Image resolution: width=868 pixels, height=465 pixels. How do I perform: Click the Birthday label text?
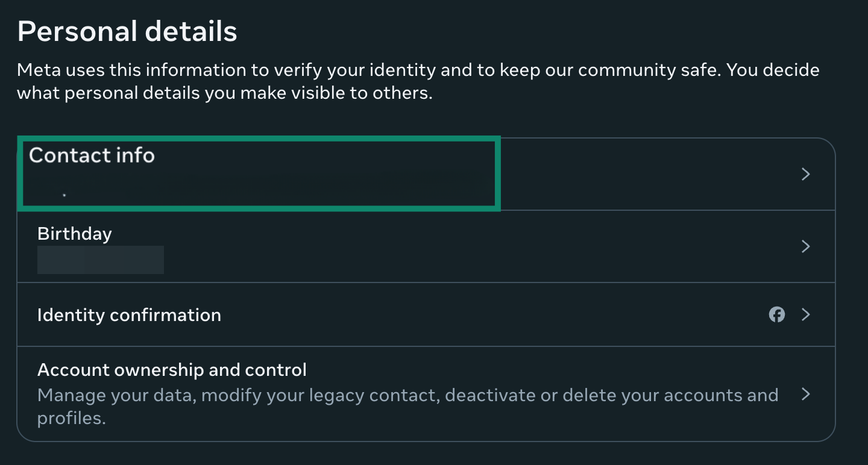point(74,233)
